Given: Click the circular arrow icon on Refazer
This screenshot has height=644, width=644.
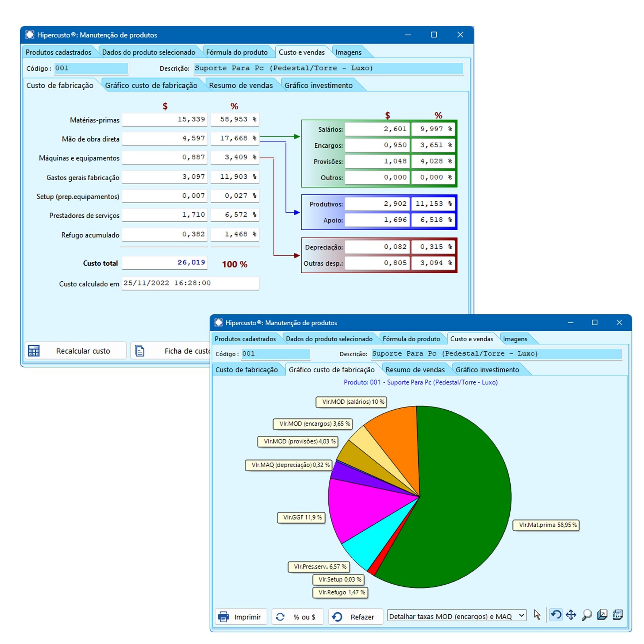Looking at the screenshot, I should tap(337, 617).
